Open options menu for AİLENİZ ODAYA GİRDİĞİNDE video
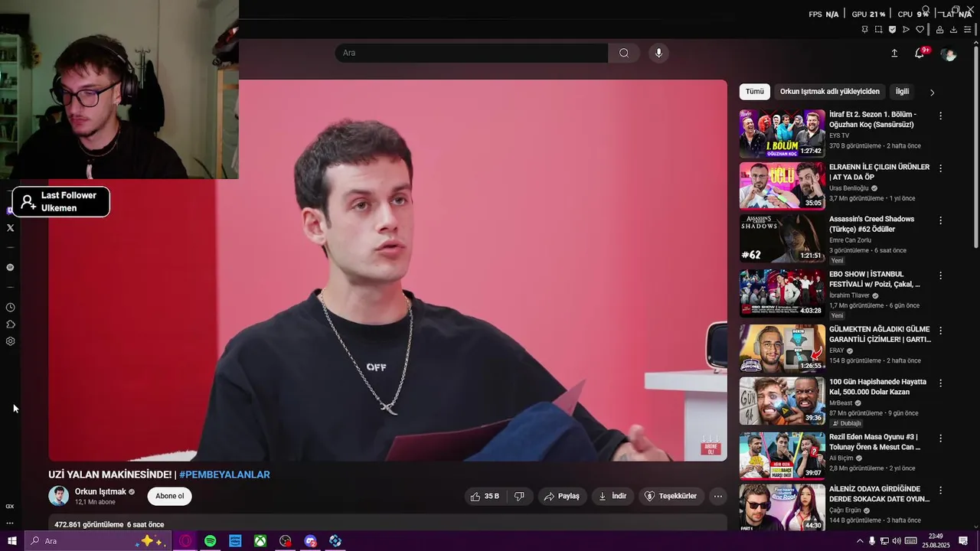The height and width of the screenshot is (551, 980). (941, 490)
